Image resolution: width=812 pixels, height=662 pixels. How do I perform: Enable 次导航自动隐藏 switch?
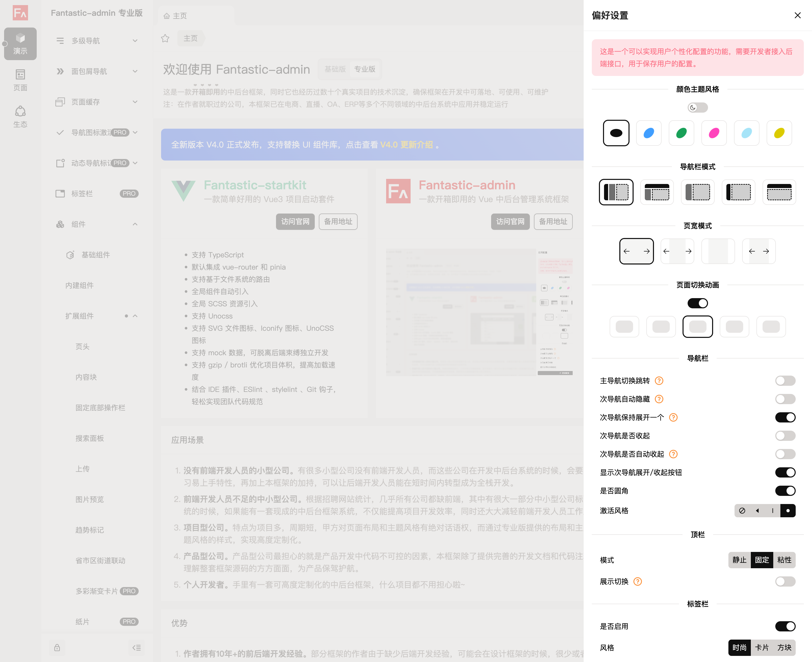point(785,399)
